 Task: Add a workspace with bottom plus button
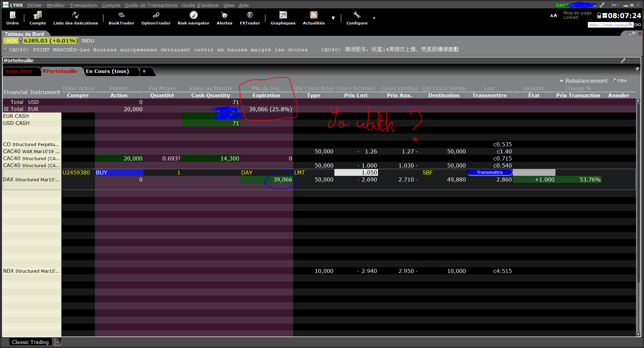click(58, 342)
